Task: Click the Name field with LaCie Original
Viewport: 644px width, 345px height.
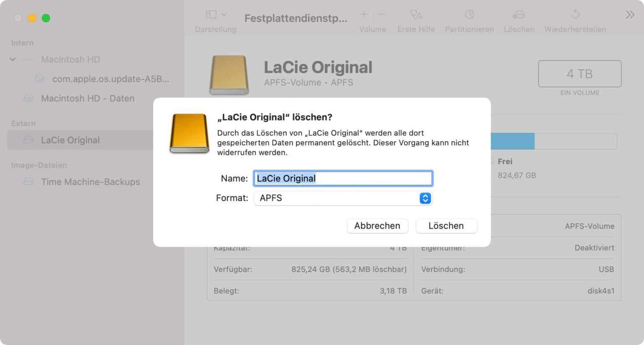Action: (x=343, y=178)
